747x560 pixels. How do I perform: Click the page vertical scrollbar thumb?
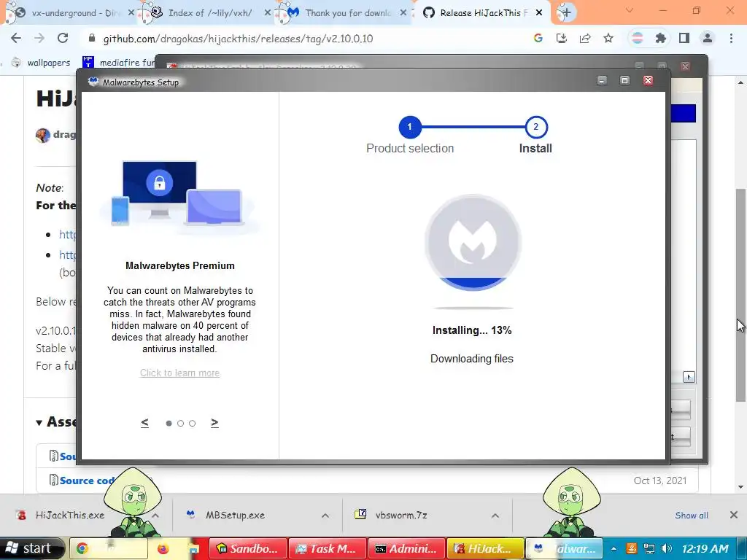[x=740, y=295]
